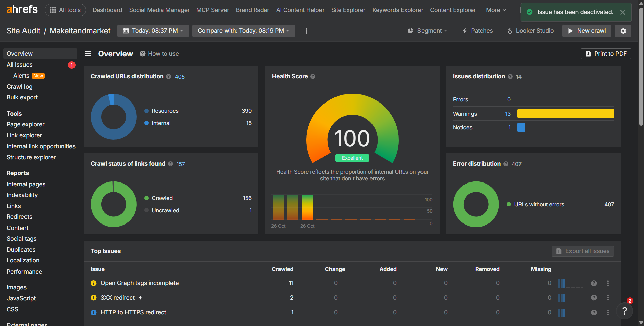Open the floating help question mark button
The height and width of the screenshot is (326, 644).
coord(624,311)
